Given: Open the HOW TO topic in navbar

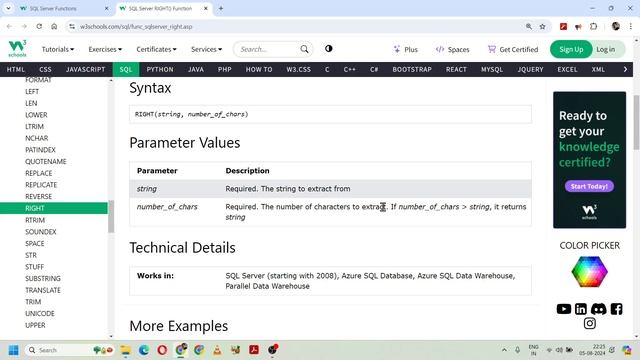Looking at the screenshot, I should click(259, 69).
